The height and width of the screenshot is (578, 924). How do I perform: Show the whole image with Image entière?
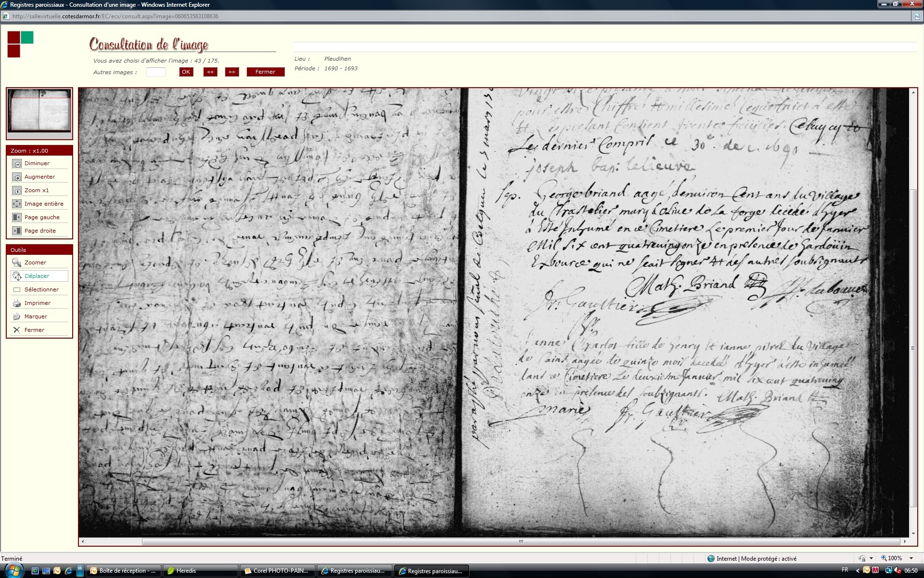(x=17, y=204)
